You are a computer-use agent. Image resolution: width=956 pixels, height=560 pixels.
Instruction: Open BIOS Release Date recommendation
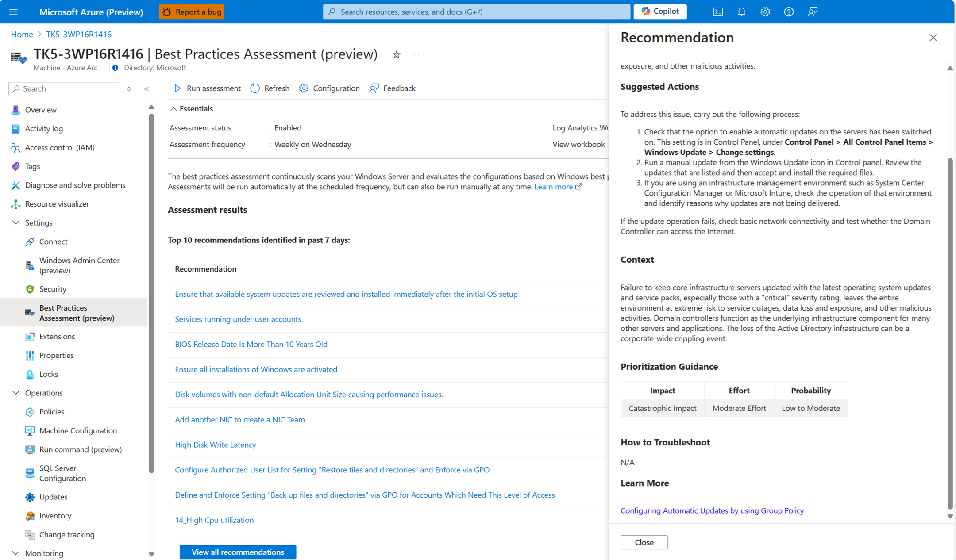(x=251, y=345)
